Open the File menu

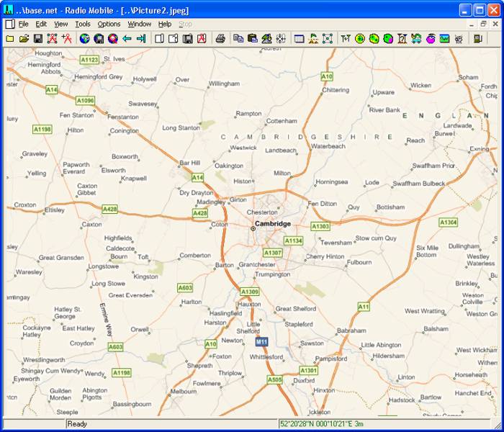(x=23, y=24)
